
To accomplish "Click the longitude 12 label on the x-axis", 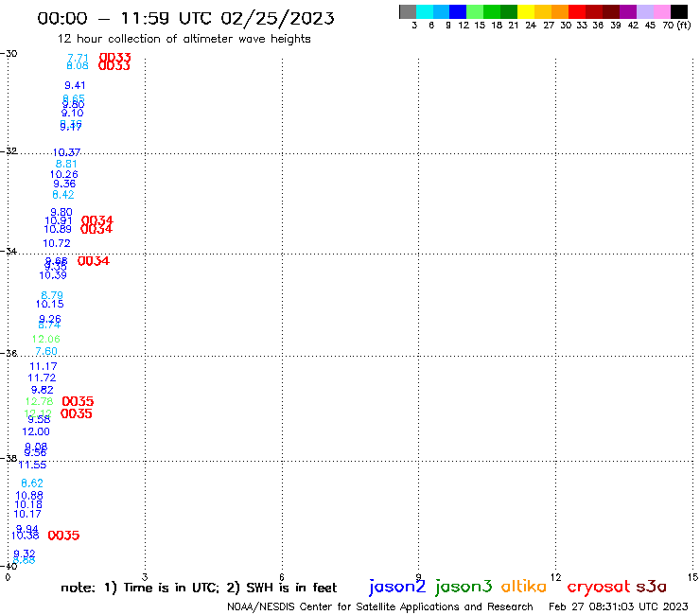I will click(555, 577).
